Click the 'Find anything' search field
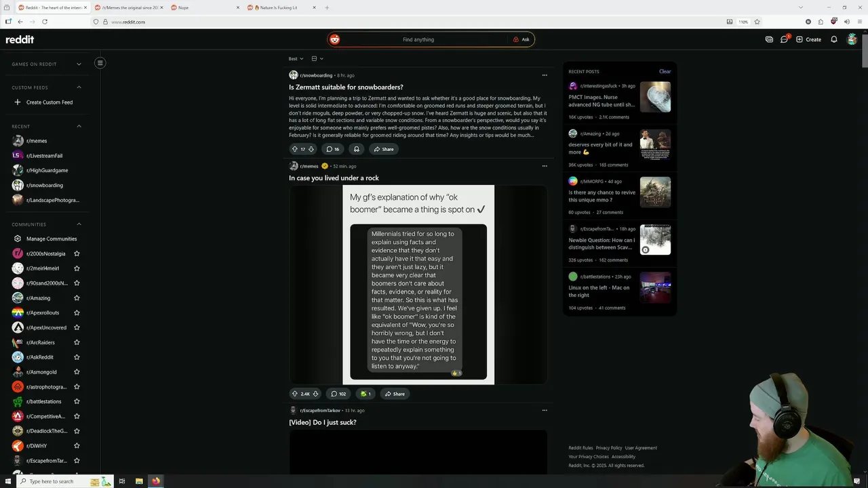 click(418, 39)
